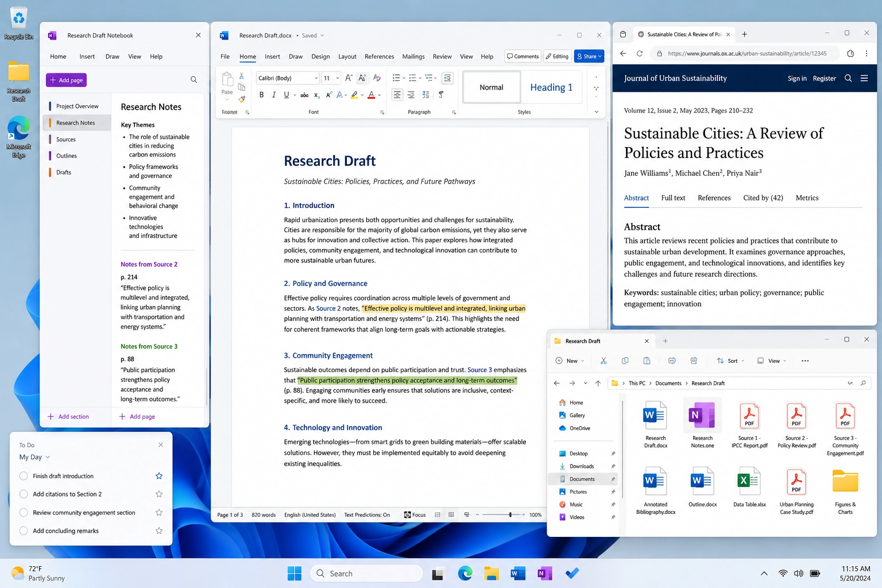
Task: Apply the Heading 1 style
Action: (x=551, y=87)
